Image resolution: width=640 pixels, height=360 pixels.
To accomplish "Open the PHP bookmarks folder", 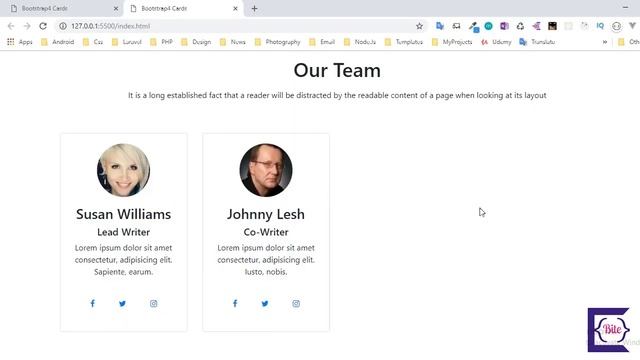I will 162,42.
